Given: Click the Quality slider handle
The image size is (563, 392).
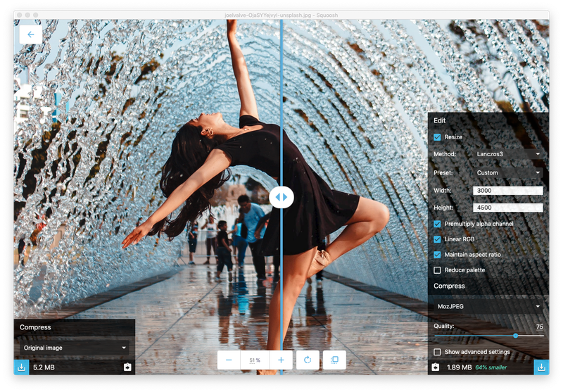Looking at the screenshot, I should pyautogui.click(x=515, y=336).
